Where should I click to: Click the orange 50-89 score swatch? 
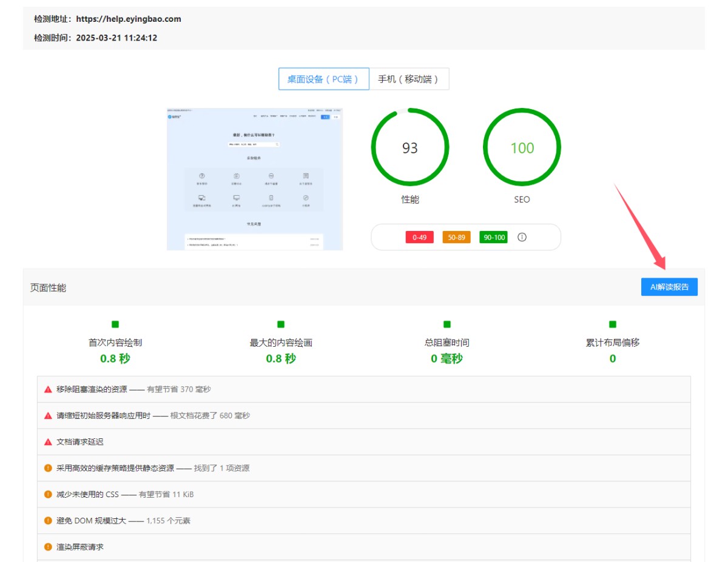pyautogui.click(x=456, y=237)
